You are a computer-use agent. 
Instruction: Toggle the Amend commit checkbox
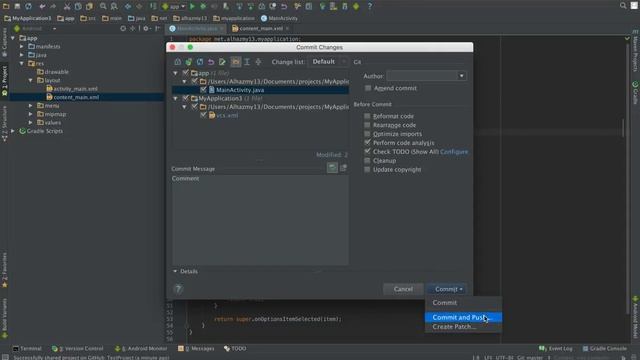[368, 88]
